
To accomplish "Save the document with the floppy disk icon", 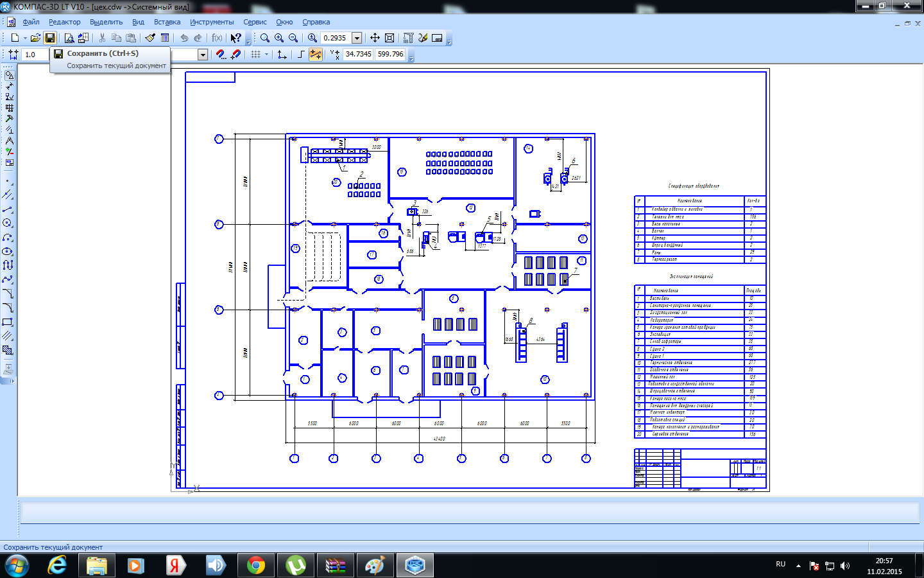I will point(50,38).
